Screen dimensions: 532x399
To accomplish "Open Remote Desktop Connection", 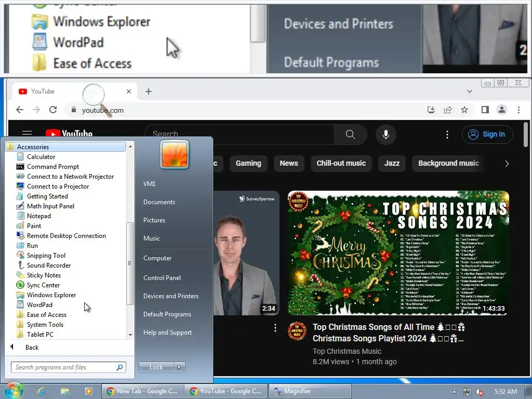I will [x=66, y=235].
